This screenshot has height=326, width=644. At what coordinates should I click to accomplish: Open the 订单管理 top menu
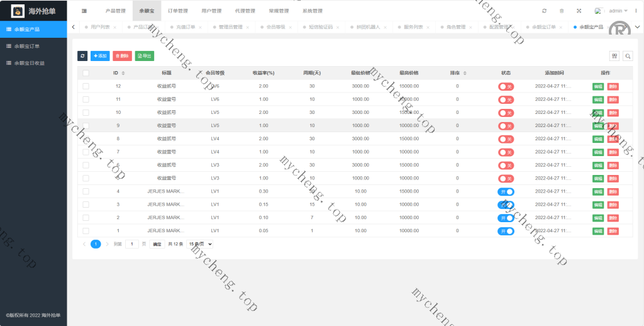coord(178,11)
